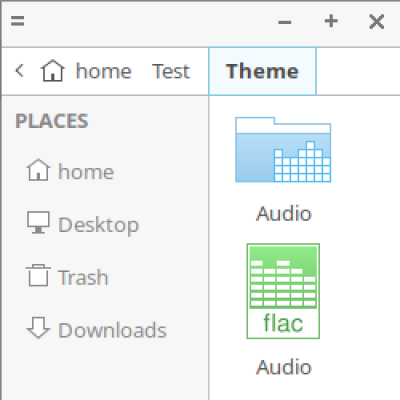Click the house icon in the path bar
Viewport: 400px width, 400px height.
(53, 71)
